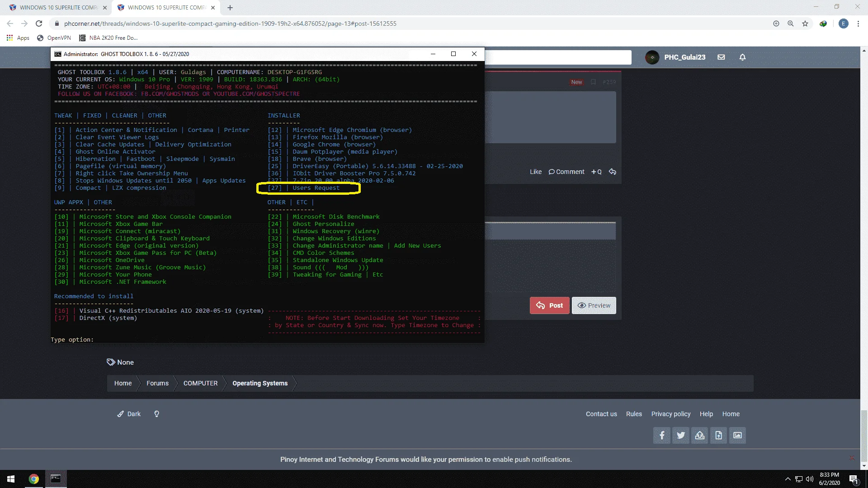Like the forum post
This screenshot has height=488, width=868.
(536, 172)
